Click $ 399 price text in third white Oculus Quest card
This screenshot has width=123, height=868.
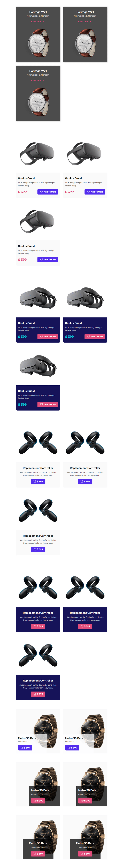coord(22,259)
